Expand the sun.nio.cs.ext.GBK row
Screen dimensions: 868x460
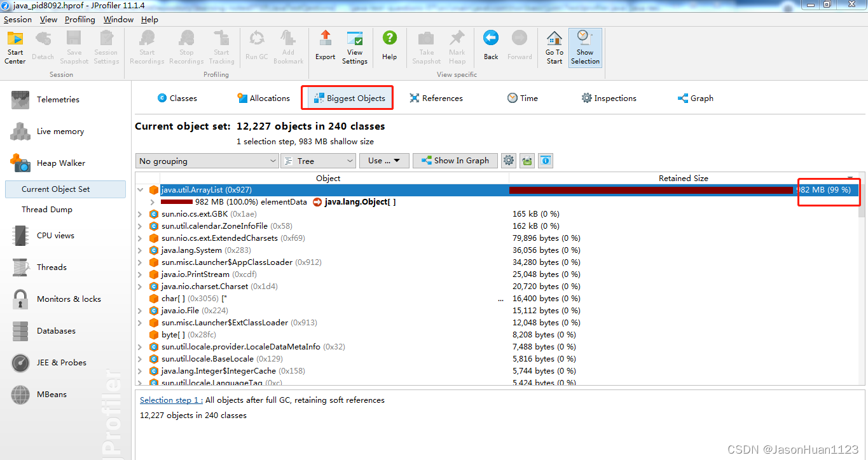coord(140,214)
